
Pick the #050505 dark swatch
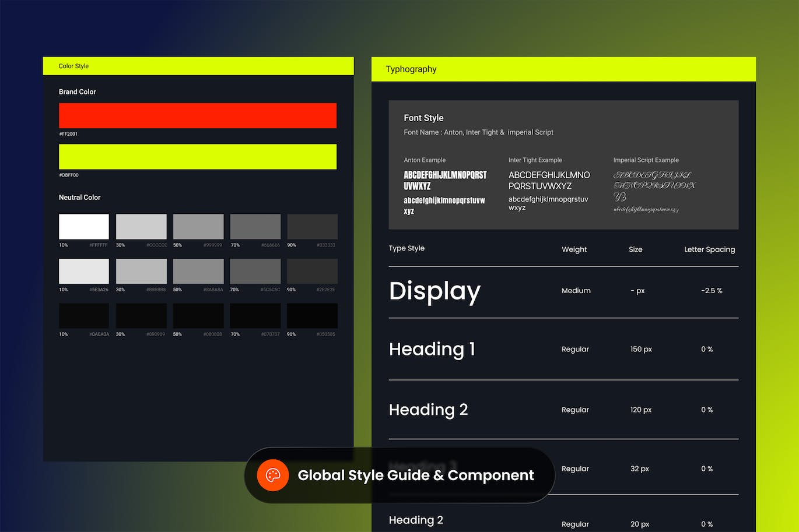[313, 316]
